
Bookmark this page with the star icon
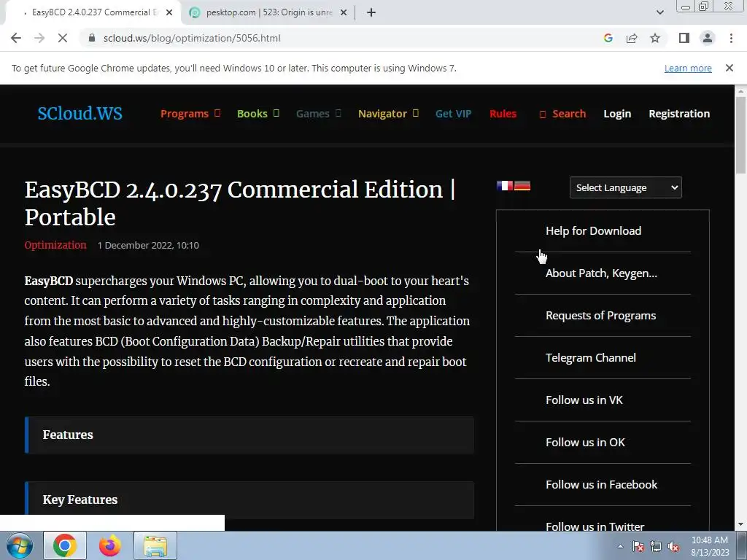(x=655, y=38)
